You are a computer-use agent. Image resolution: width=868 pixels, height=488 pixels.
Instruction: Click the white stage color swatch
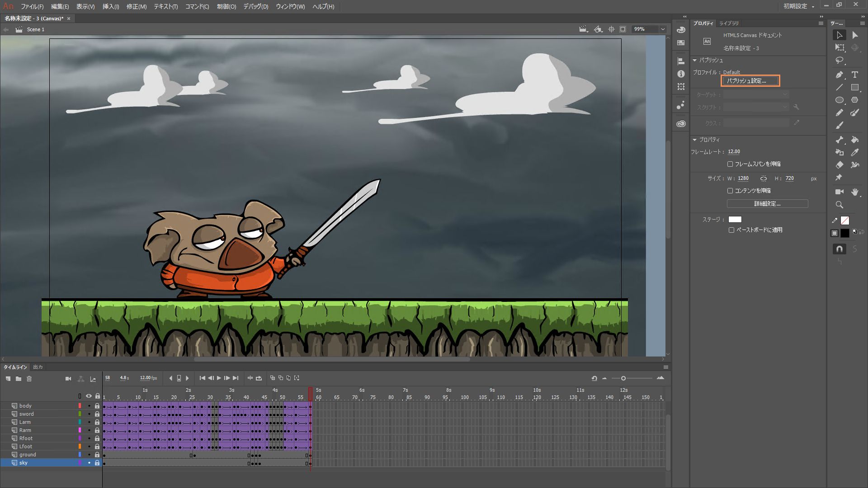[x=735, y=220]
